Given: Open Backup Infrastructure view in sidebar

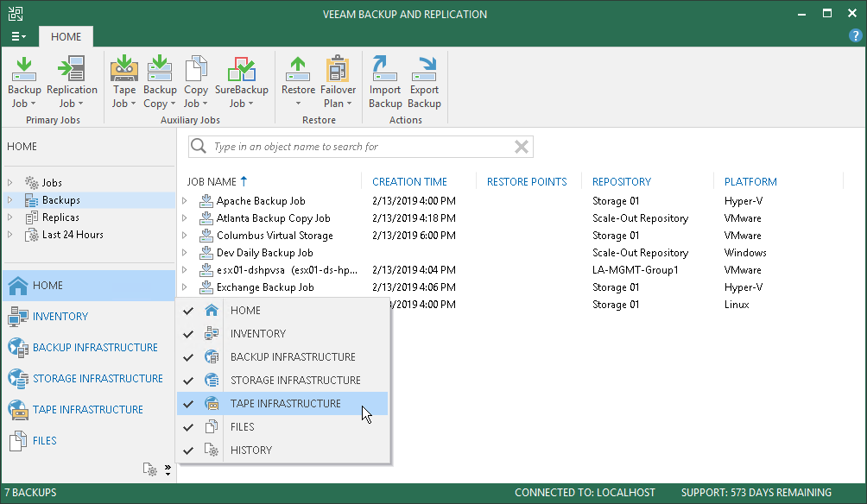Looking at the screenshot, I should click(x=95, y=348).
